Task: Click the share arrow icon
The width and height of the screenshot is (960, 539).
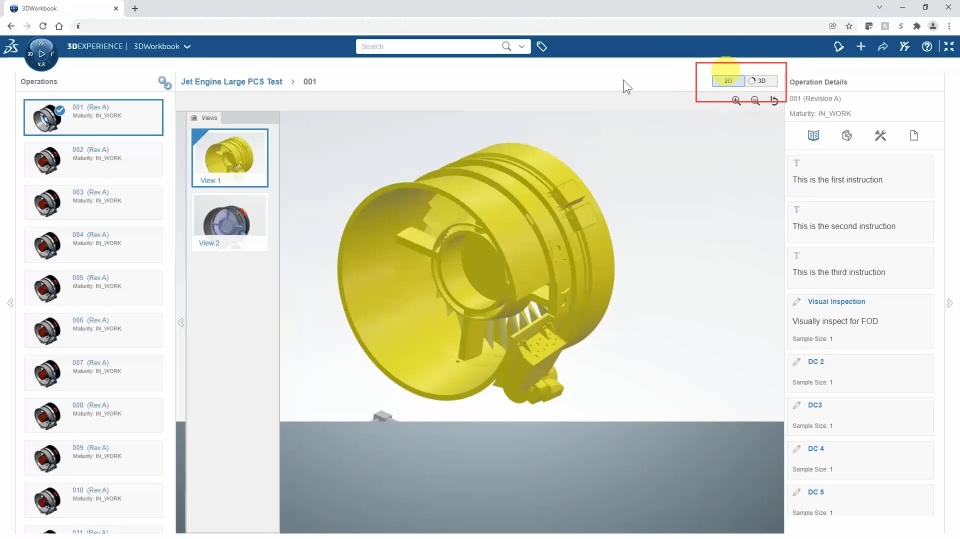Action: click(x=883, y=47)
